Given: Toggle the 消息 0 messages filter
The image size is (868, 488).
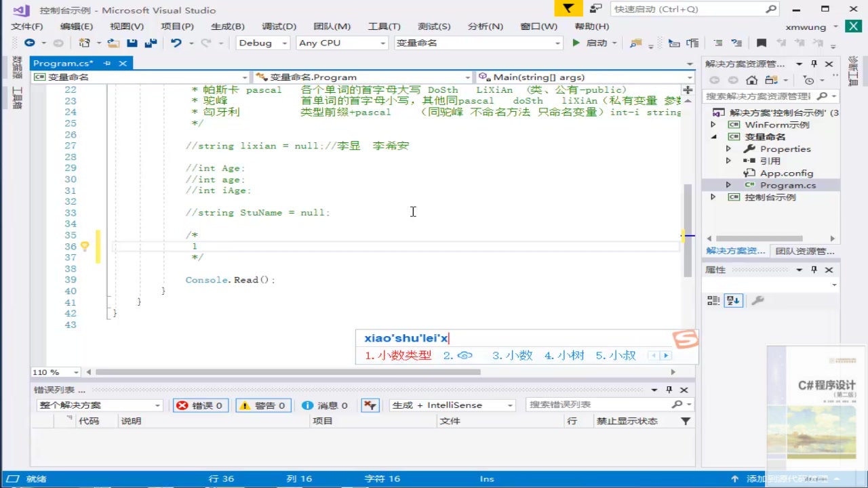Looking at the screenshot, I should pos(325,405).
